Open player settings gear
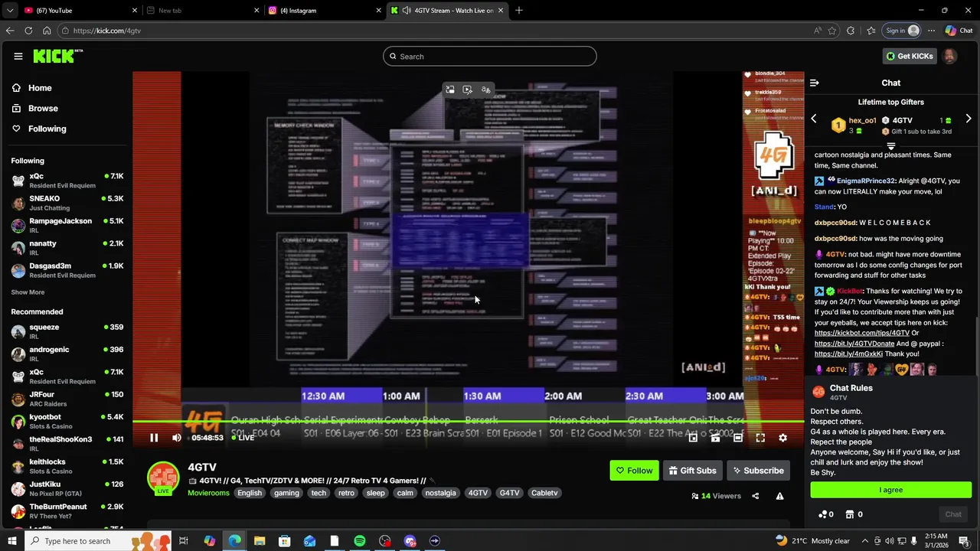 click(782, 438)
